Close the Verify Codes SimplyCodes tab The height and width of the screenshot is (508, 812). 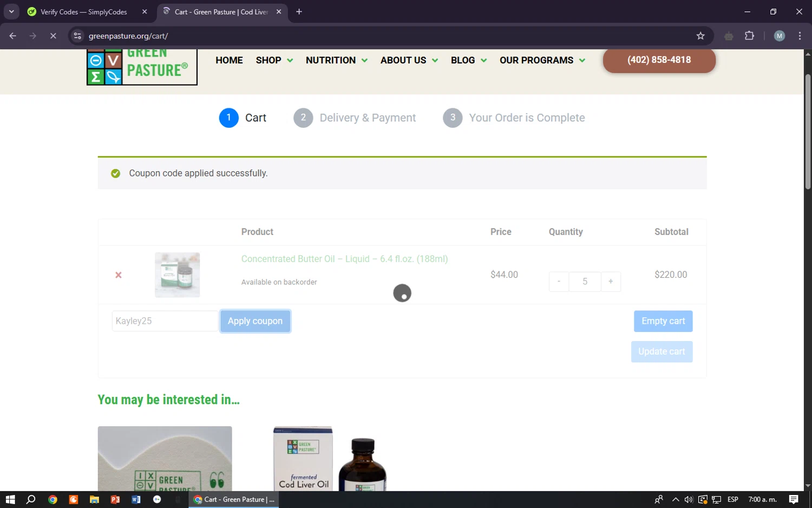pyautogui.click(x=145, y=11)
